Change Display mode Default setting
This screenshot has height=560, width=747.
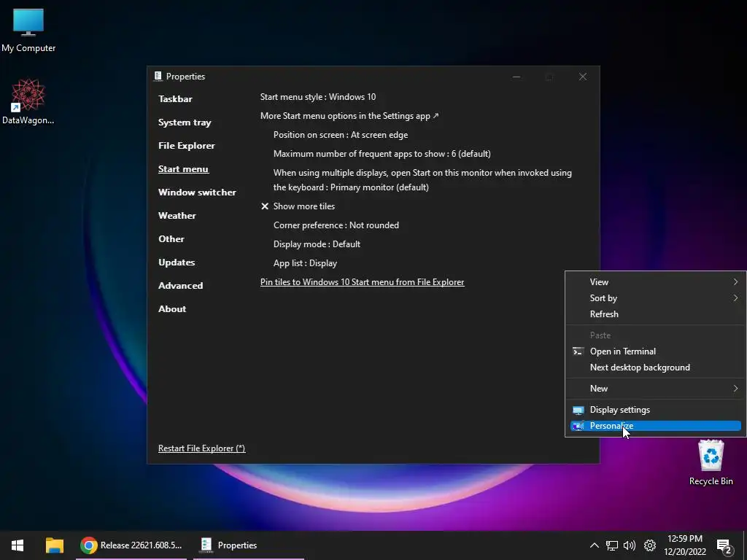click(317, 244)
